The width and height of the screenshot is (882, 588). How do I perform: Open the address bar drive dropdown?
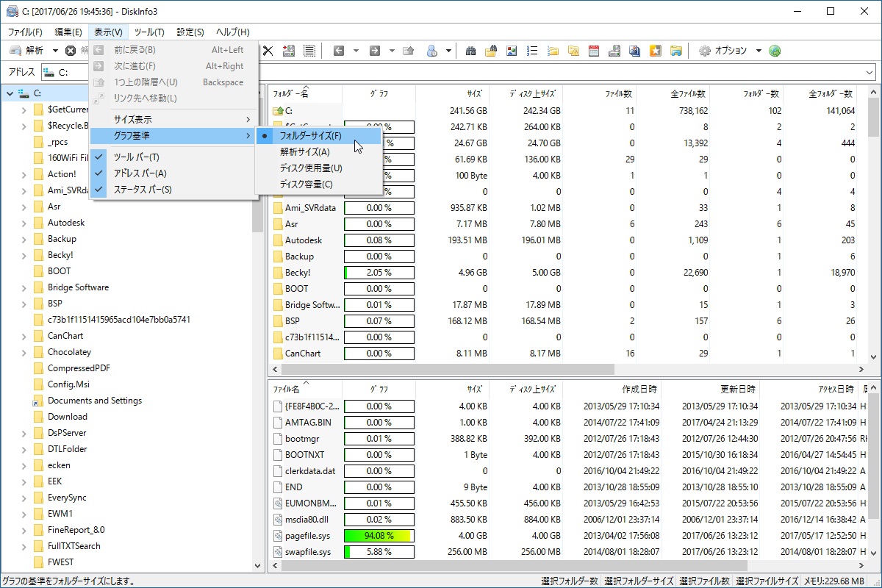pyautogui.click(x=870, y=71)
